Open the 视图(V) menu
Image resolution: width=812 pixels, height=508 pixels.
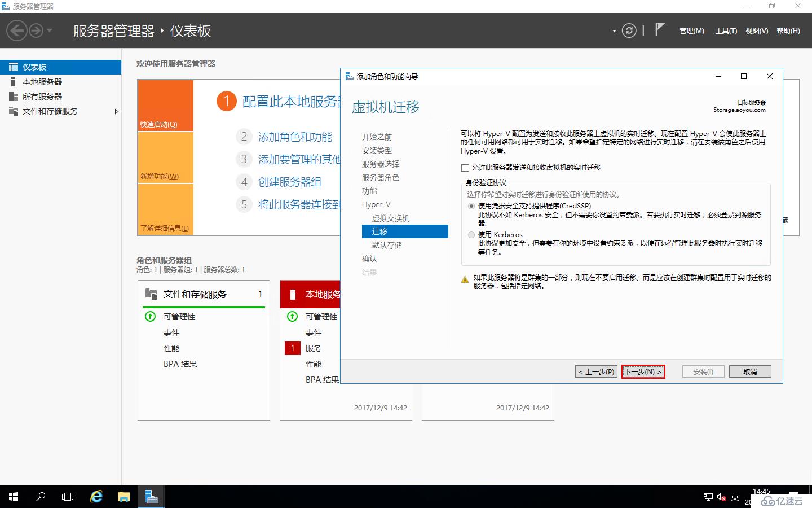(x=756, y=31)
